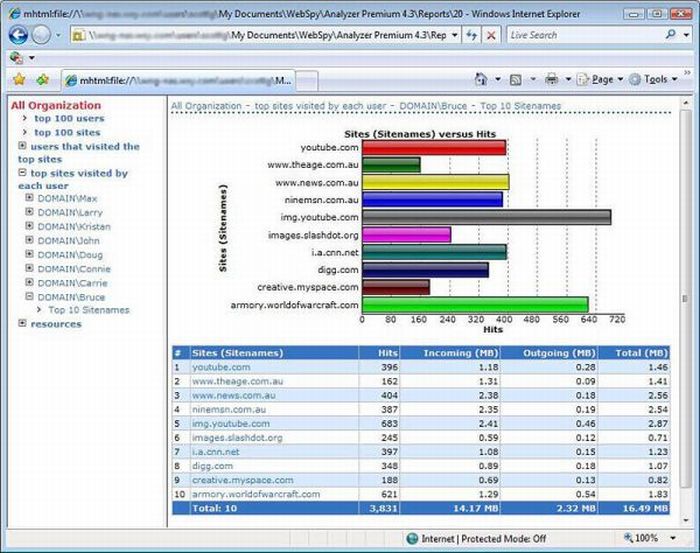Open creative.myspace.com link in table
The image size is (700, 553).
coord(243,480)
